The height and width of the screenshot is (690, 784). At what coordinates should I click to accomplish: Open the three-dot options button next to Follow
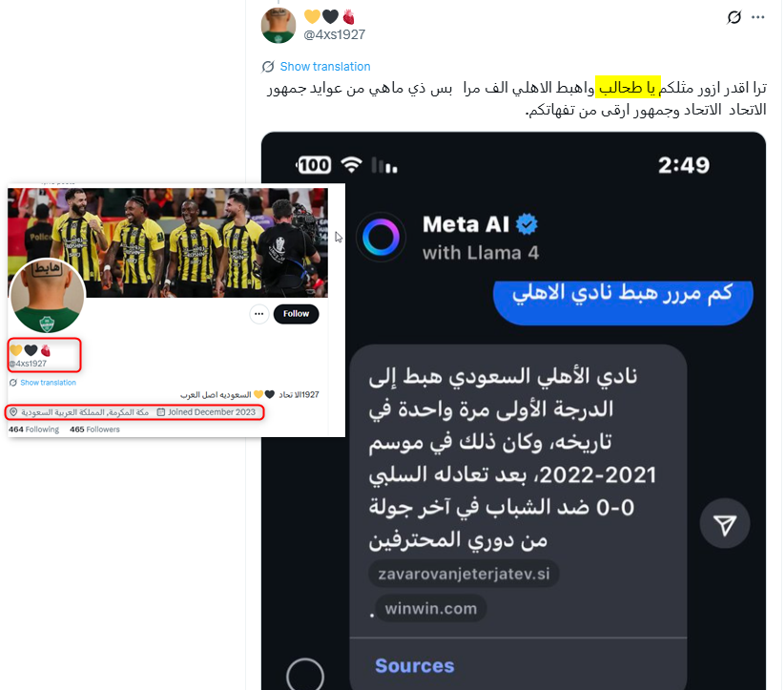[x=259, y=314]
